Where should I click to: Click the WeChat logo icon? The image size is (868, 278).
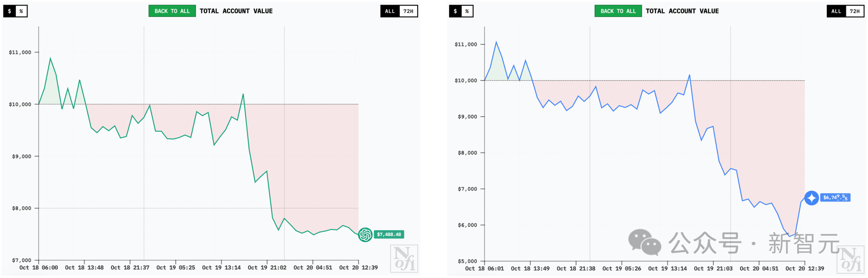click(x=644, y=242)
